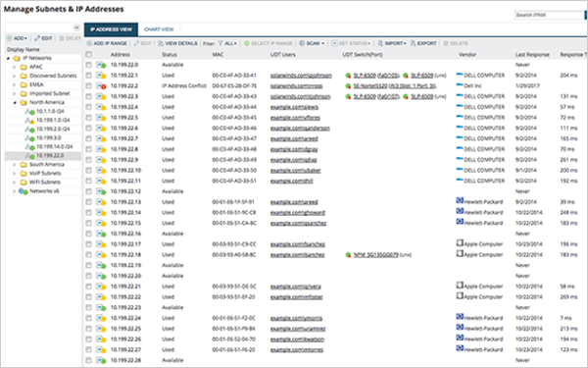Check the box for address 10.199.22.1
This screenshot has width=588, height=368.
(x=89, y=76)
